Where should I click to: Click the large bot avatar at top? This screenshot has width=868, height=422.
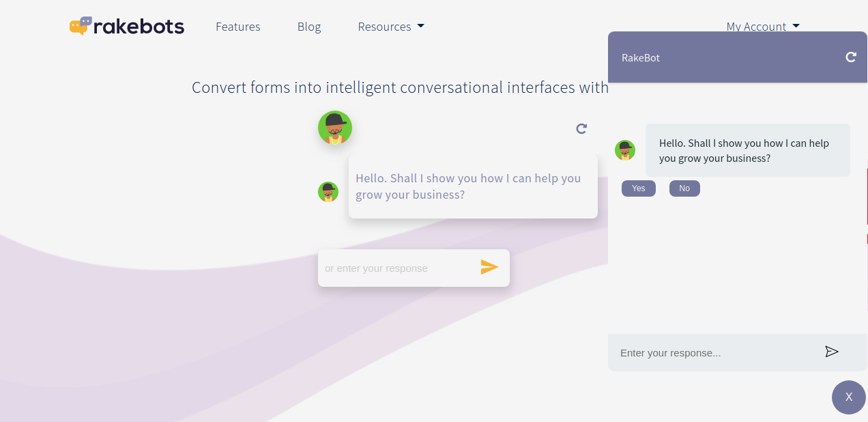335,128
